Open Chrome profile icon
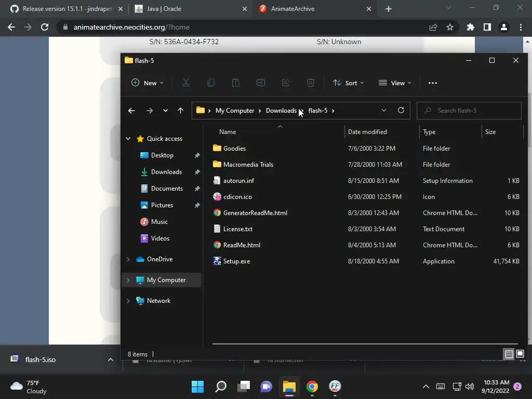 click(504, 27)
